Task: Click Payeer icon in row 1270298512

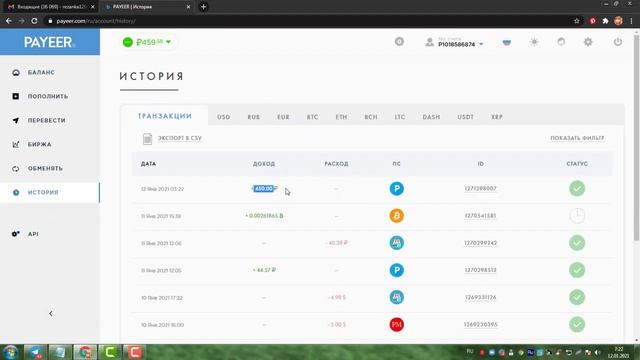Action: tap(396, 270)
